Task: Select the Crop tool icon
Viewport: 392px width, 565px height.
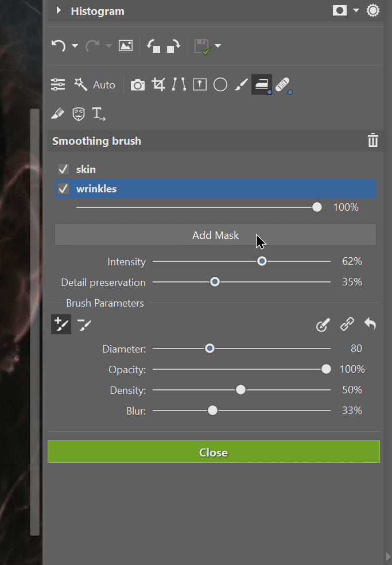Action: coord(158,85)
